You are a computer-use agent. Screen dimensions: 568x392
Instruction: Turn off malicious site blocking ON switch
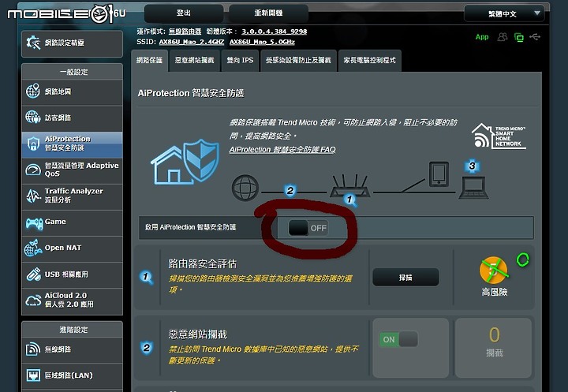coord(398,339)
